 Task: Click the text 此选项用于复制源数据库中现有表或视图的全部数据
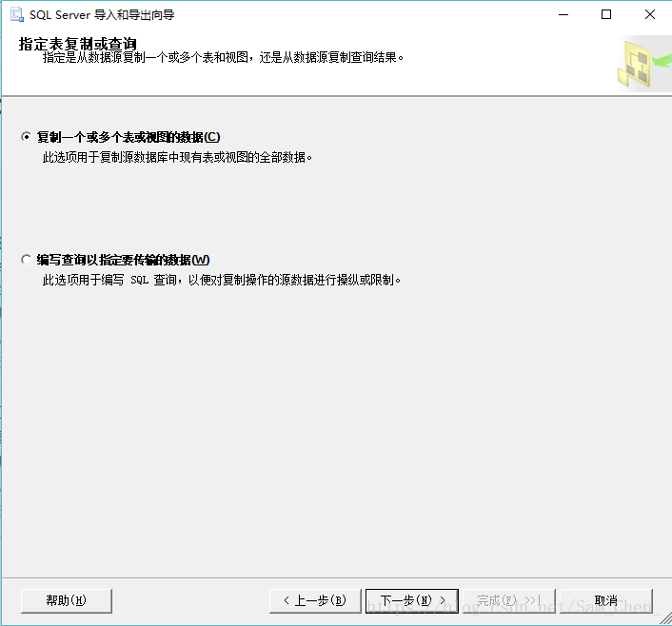point(177,158)
